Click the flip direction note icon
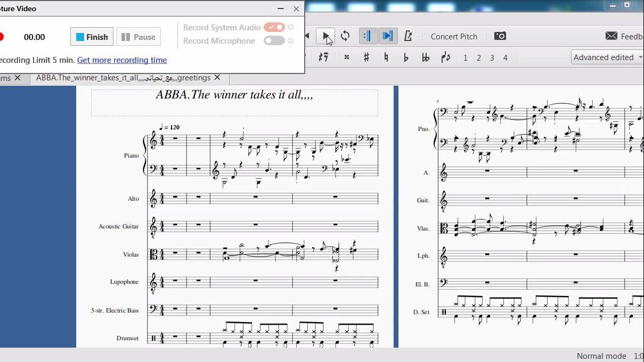 pyautogui.click(x=446, y=57)
